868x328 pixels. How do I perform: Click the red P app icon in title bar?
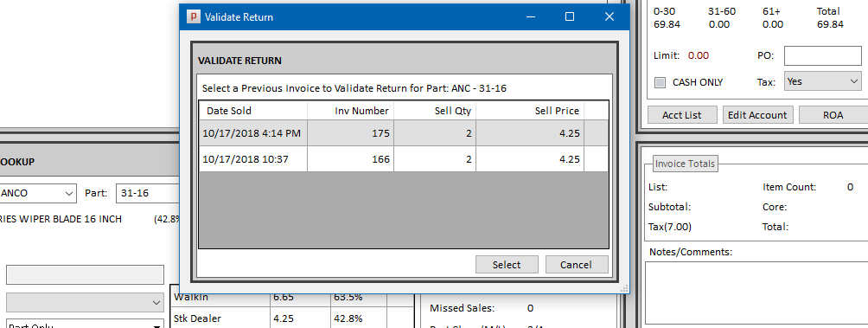(193, 16)
